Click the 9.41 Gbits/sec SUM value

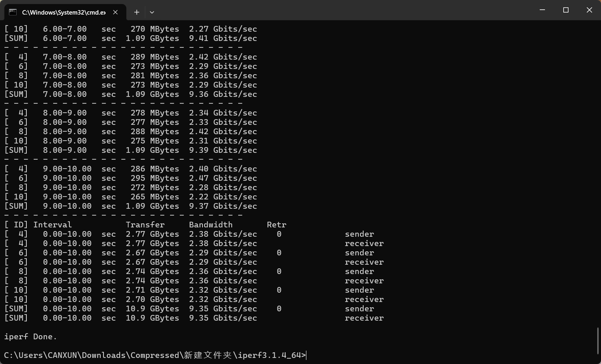tap(223, 39)
